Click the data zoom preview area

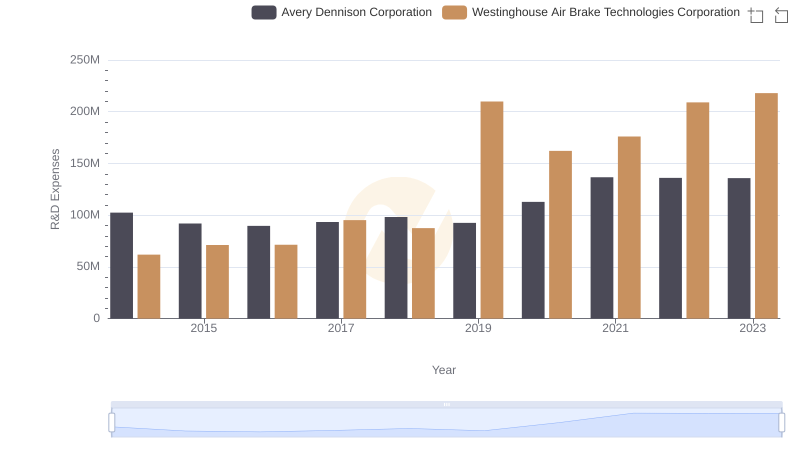[446, 423]
